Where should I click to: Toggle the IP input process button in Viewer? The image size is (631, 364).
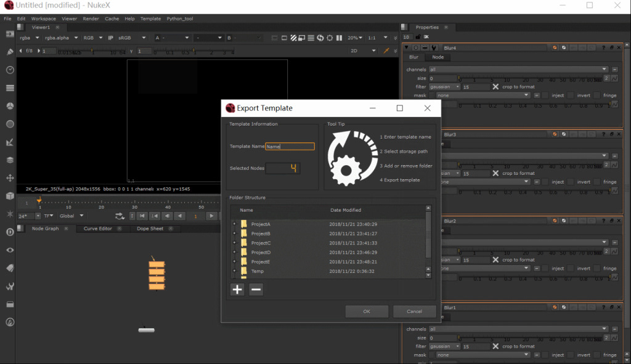click(111, 38)
